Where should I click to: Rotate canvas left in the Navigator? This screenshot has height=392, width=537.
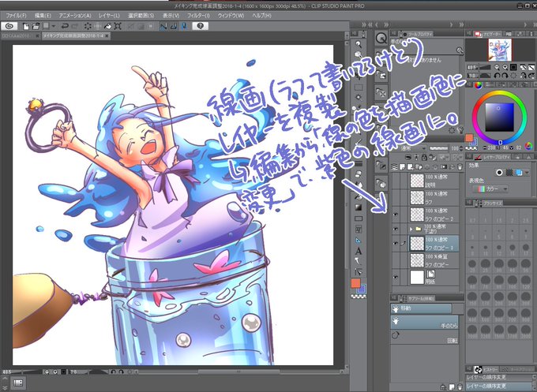497,76
